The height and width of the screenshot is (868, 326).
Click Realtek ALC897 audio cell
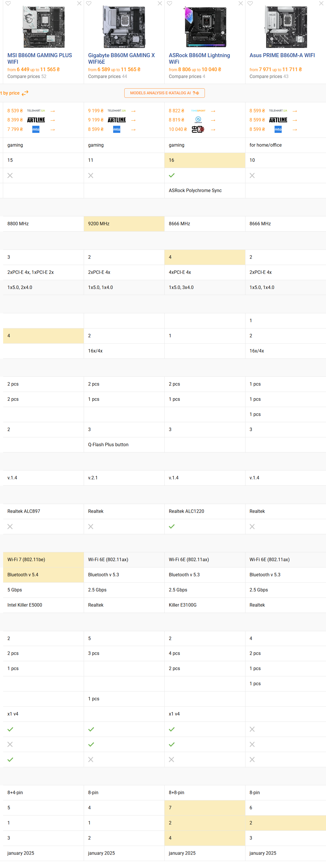pos(43,512)
